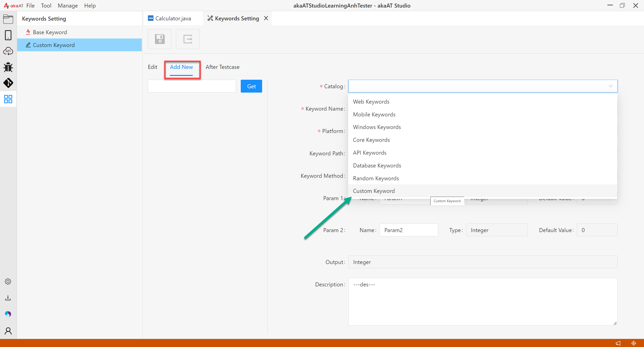
Task: Open the user account icon
Action: click(x=8, y=331)
